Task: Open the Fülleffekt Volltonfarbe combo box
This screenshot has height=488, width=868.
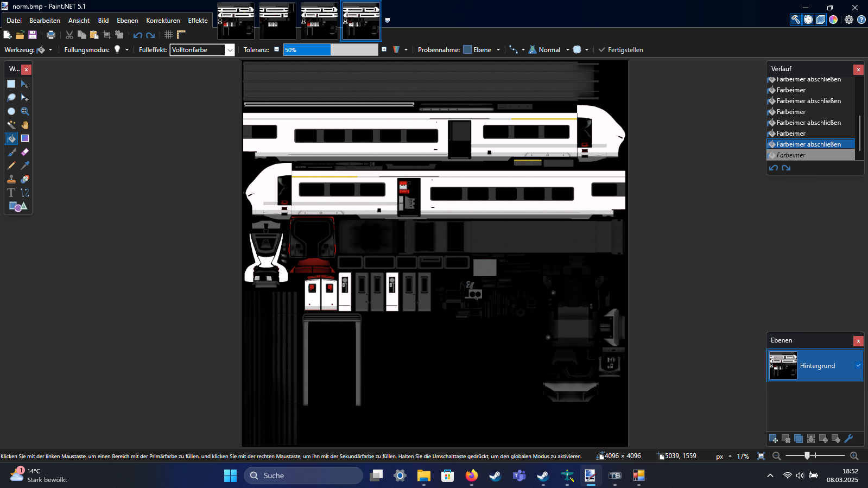Action: coord(202,50)
